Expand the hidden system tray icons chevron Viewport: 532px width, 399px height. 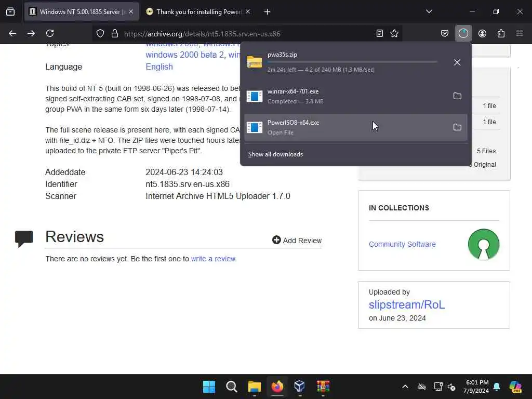pos(405,387)
